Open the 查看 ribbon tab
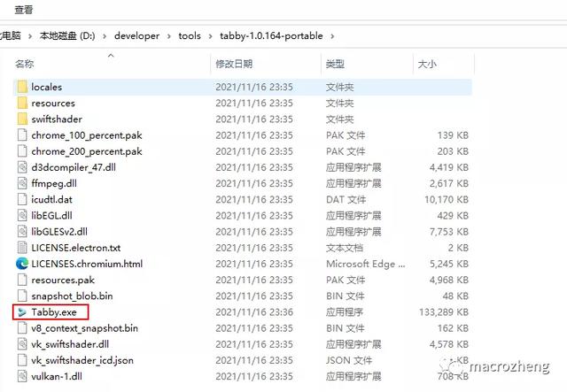This screenshot has height=392, width=567. [x=24, y=10]
